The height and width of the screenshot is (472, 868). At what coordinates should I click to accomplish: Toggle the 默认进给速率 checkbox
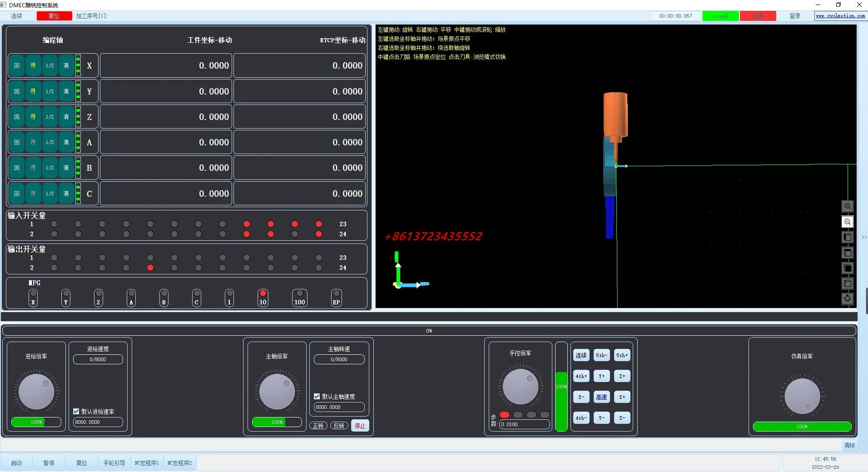[x=76, y=412]
